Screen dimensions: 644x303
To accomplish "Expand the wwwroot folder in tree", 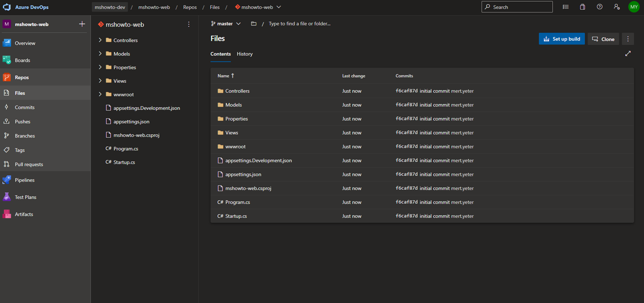I will click(100, 94).
